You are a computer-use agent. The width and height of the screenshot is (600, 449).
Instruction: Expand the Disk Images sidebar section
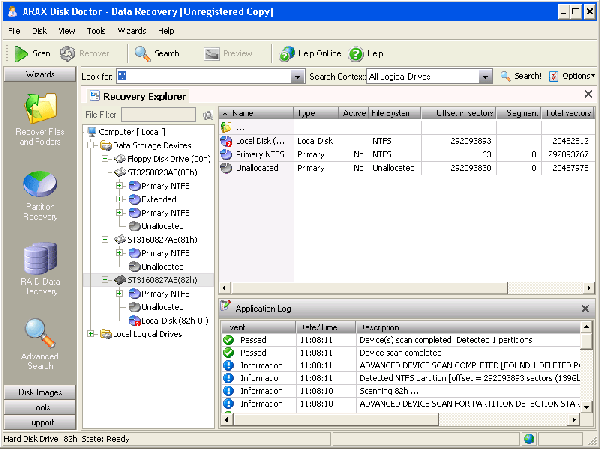click(x=40, y=392)
